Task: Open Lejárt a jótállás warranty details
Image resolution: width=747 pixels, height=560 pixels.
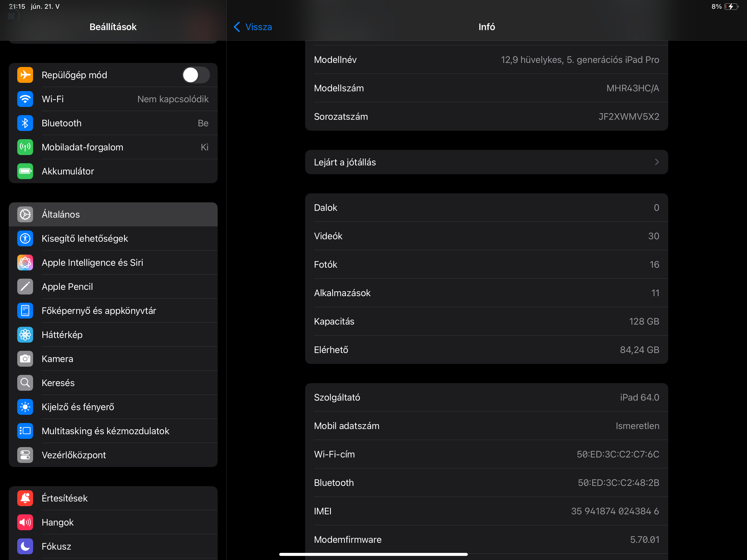Action: pyautogui.click(x=486, y=162)
